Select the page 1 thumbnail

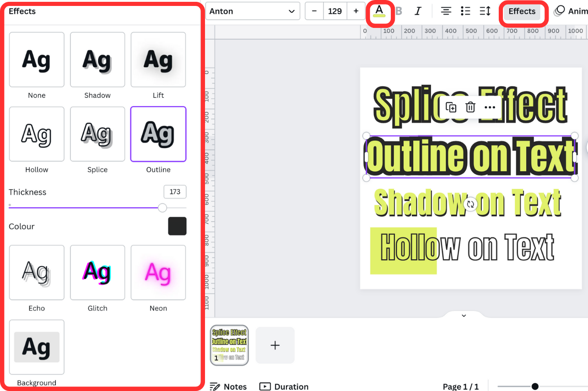(229, 345)
